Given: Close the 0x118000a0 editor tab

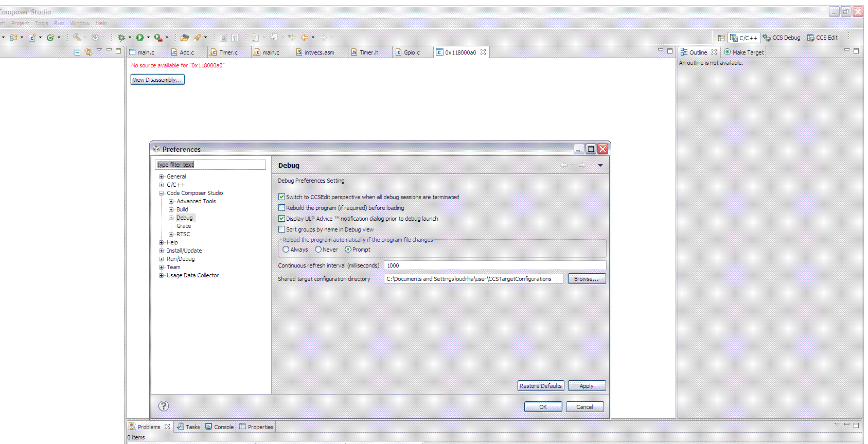Looking at the screenshot, I should pos(483,52).
